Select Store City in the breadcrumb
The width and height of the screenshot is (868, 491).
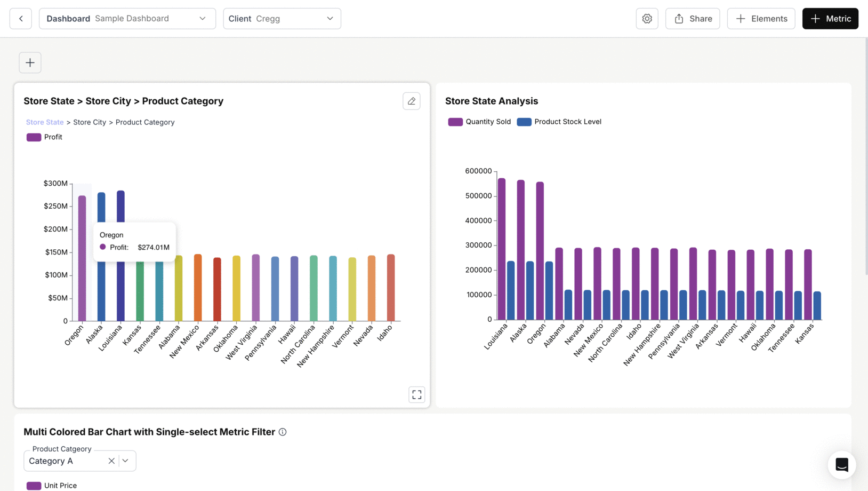[x=89, y=122]
